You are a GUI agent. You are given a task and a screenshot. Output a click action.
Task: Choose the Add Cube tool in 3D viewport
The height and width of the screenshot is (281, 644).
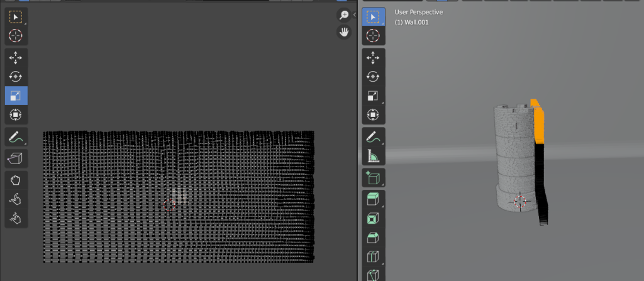click(373, 178)
